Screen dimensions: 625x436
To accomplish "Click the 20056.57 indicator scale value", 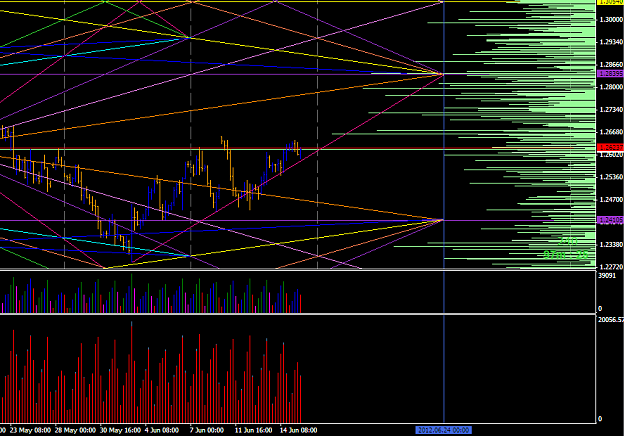I will point(611,320).
